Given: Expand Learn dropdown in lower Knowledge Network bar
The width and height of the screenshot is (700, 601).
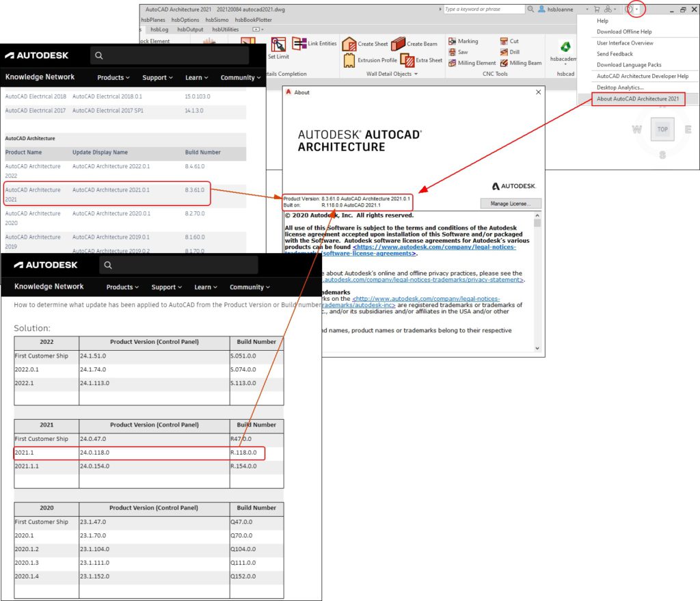Looking at the screenshot, I should click(x=206, y=287).
